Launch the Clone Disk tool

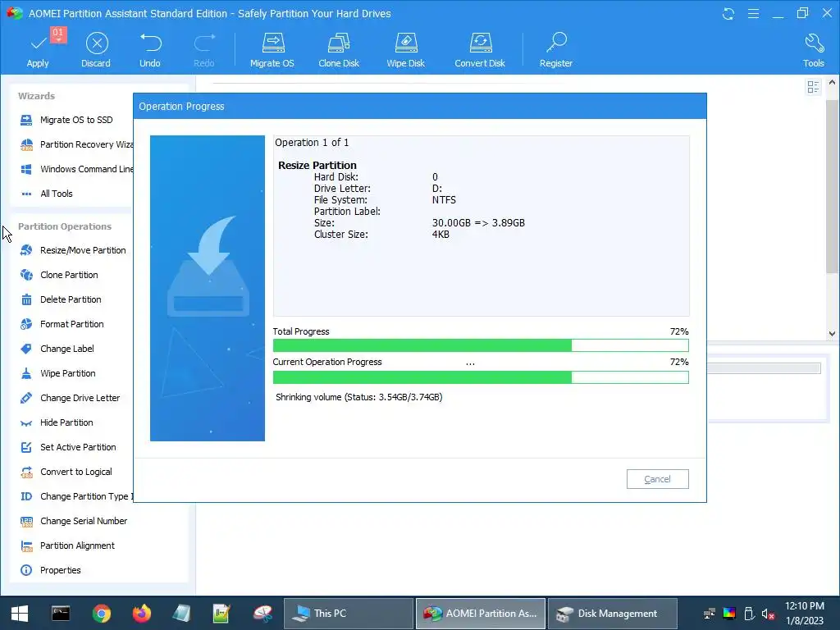click(339, 49)
